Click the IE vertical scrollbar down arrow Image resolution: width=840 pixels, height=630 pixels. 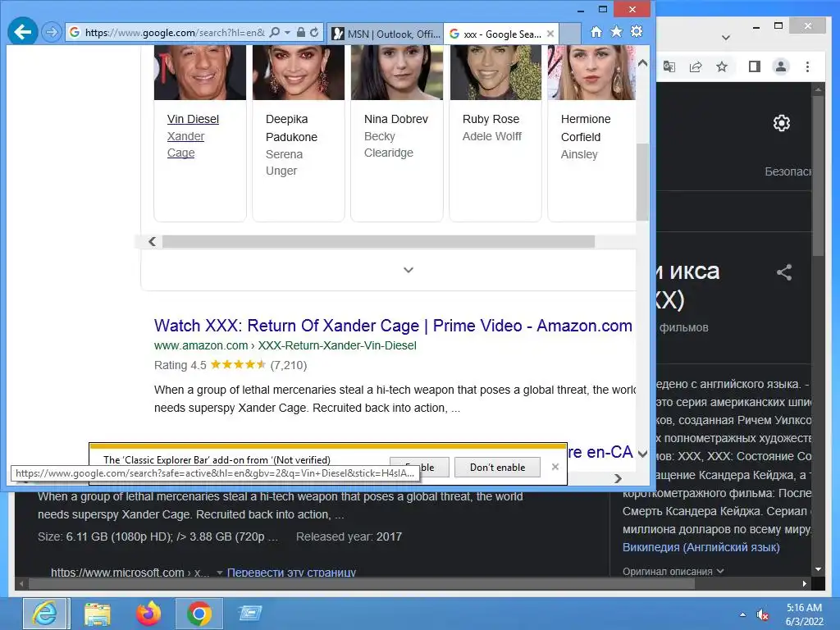pos(643,454)
